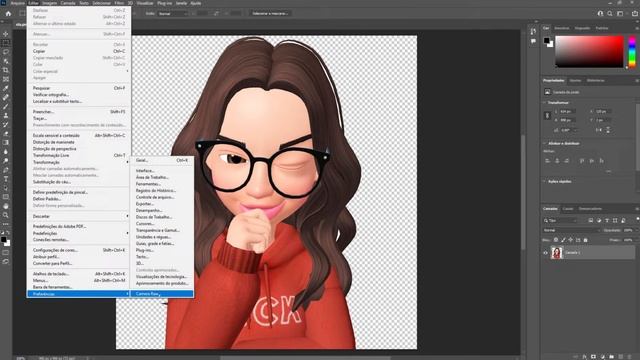Click lock all padlock icon in Layers
The width and height of the screenshot is (640, 360).
[586, 240]
